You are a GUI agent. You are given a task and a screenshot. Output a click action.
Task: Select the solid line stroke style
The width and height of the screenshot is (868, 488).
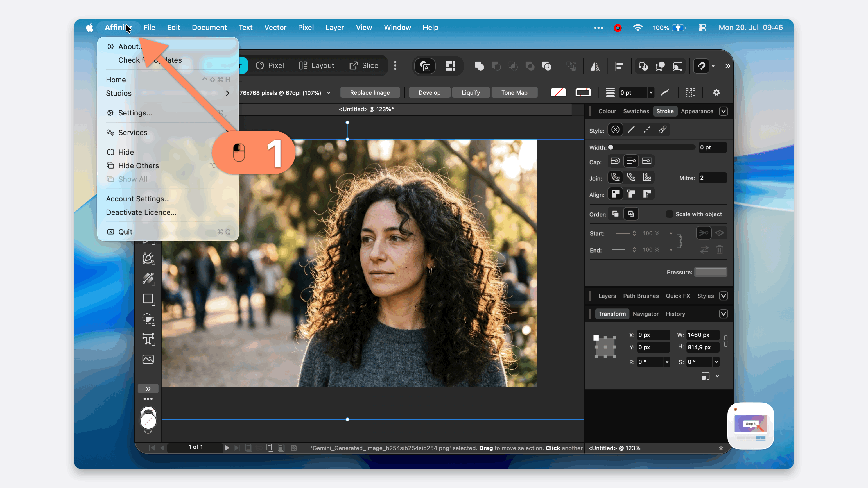[x=631, y=130]
